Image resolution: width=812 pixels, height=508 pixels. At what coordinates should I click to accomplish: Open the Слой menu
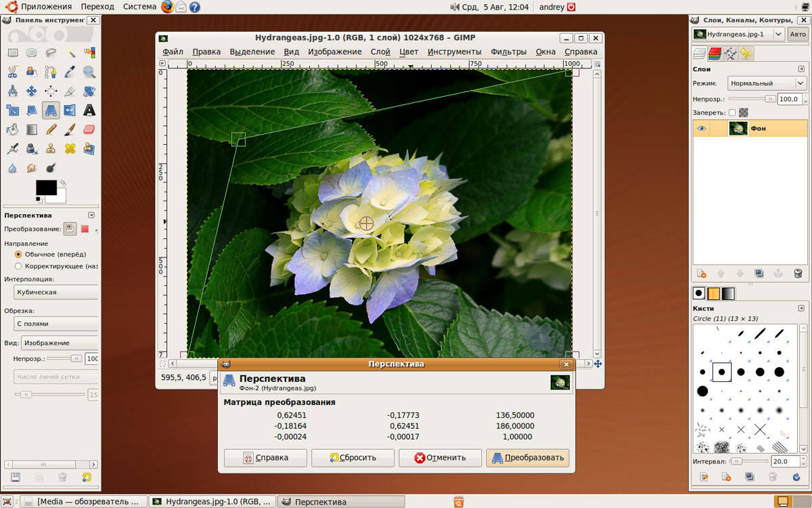point(380,51)
